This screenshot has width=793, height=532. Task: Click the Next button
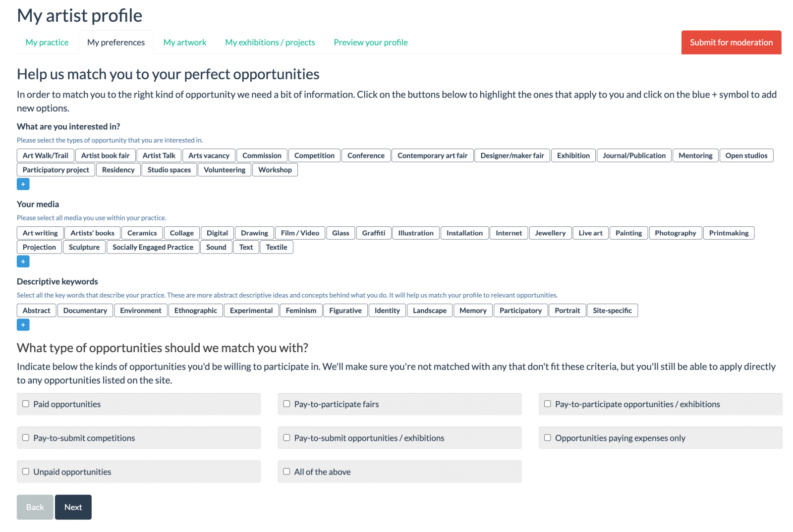[x=73, y=507]
